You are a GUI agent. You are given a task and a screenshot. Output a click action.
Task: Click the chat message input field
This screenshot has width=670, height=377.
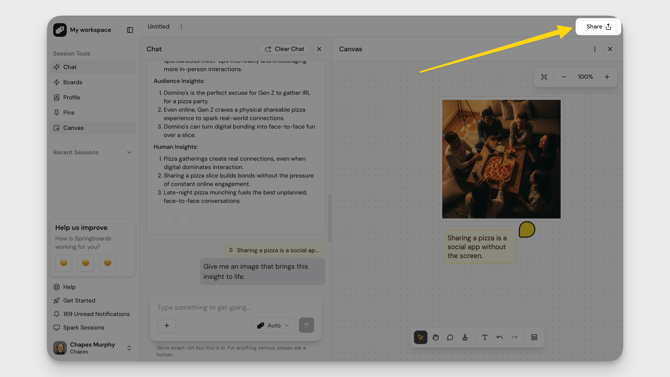click(235, 307)
